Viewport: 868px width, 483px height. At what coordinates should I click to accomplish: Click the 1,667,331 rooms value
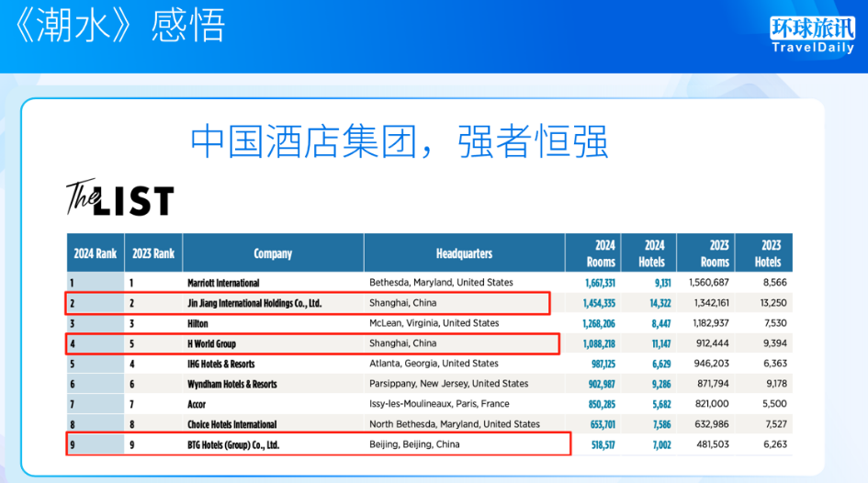(600, 283)
